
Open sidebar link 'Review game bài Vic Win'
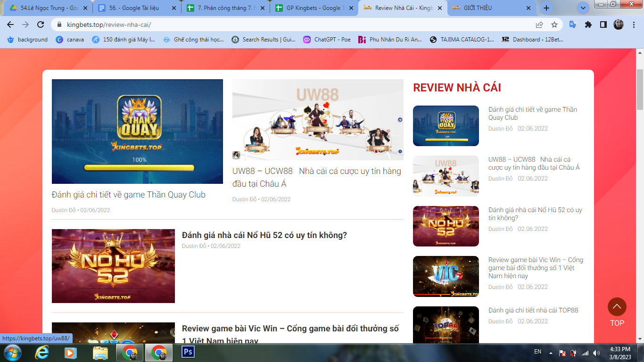point(536,268)
